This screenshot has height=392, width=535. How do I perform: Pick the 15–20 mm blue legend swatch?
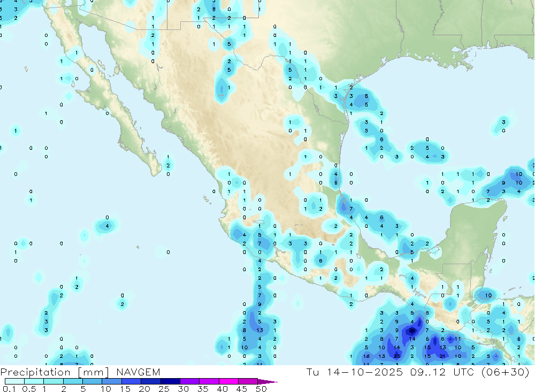132,381
